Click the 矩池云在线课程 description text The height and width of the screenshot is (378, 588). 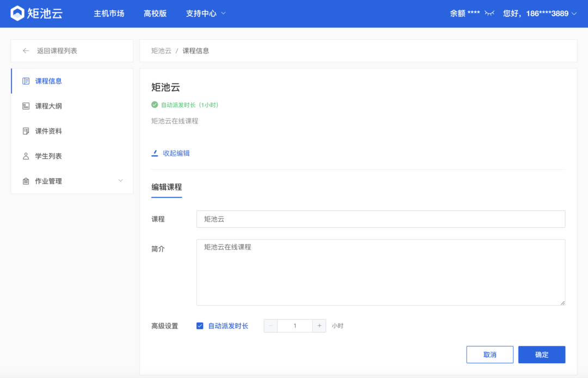(175, 121)
